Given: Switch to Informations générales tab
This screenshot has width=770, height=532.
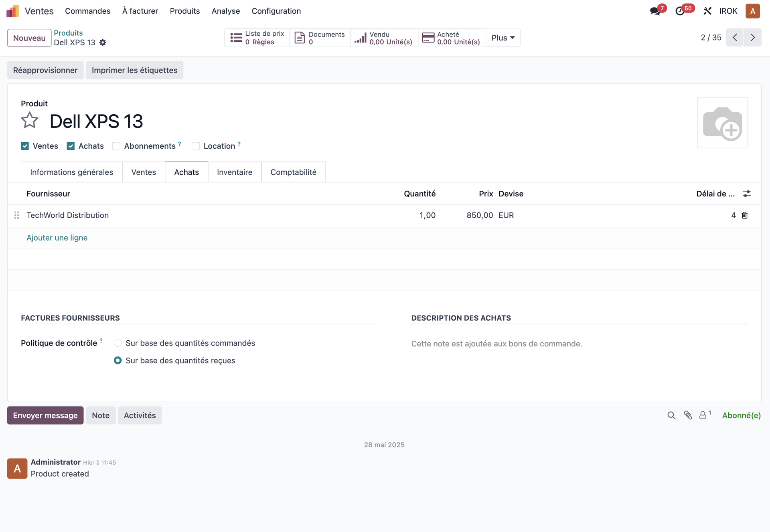Looking at the screenshot, I should click(x=72, y=172).
